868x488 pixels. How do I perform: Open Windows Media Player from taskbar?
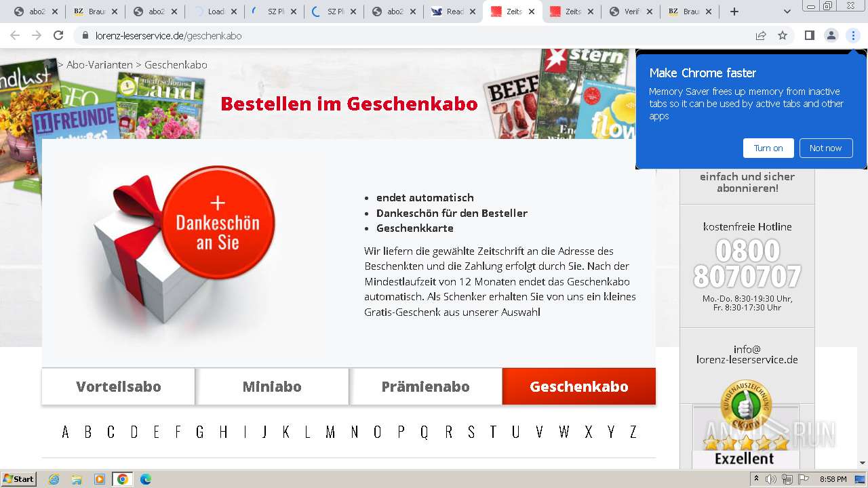pyautogui.click(x=100, y=479)
